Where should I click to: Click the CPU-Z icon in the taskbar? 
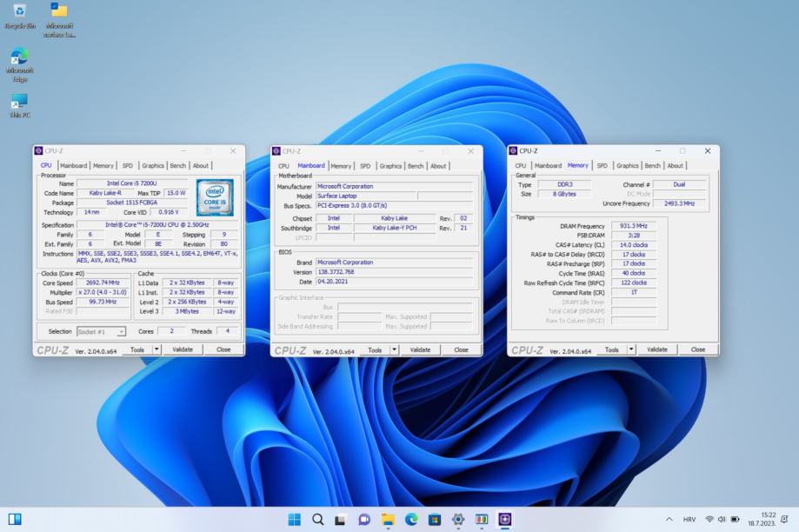pos(505,519)
